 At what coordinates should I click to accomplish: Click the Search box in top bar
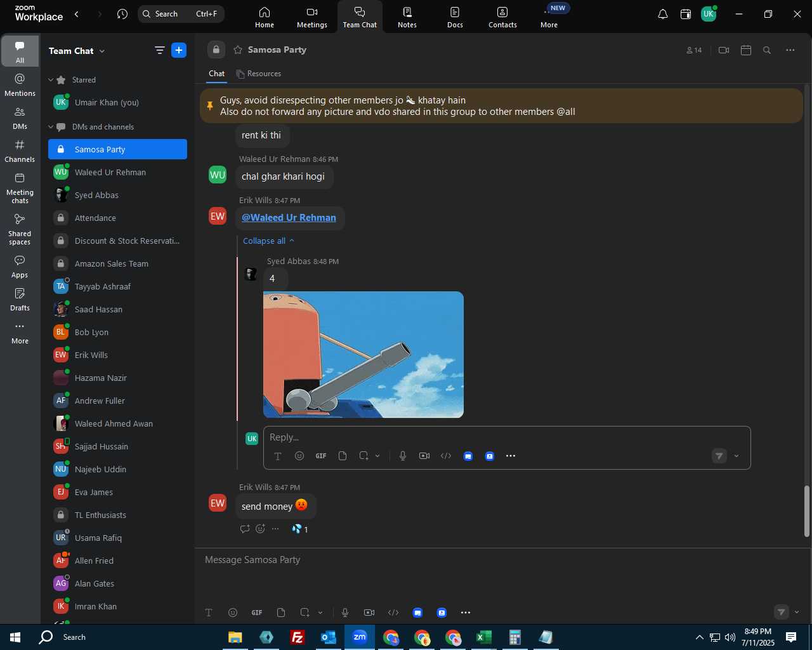click(181, 14)
